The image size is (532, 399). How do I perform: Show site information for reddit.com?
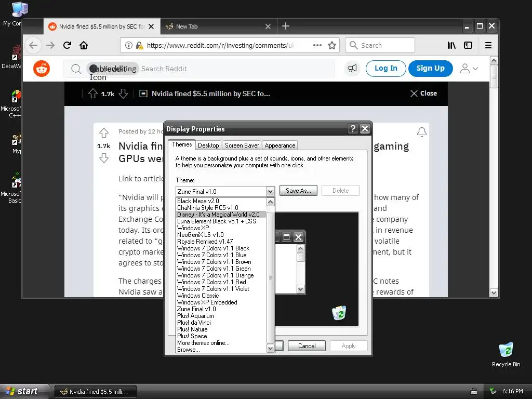(x=129, y=45)
